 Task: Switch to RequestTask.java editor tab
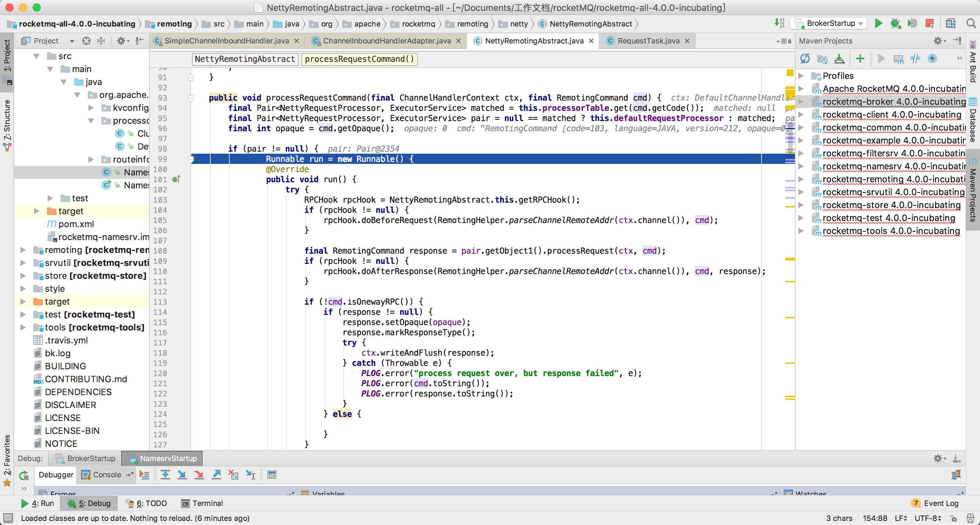tap(648, 41)
